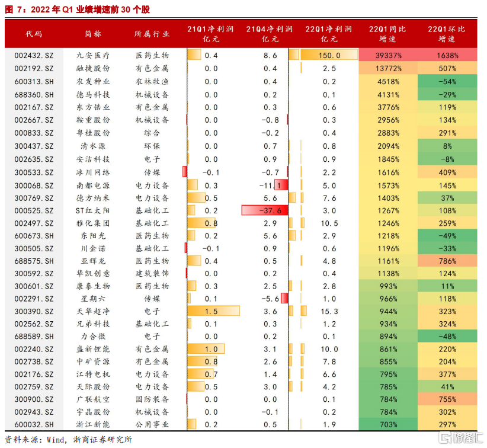Click the 22Q1净利润 column header

pos(329,34)
